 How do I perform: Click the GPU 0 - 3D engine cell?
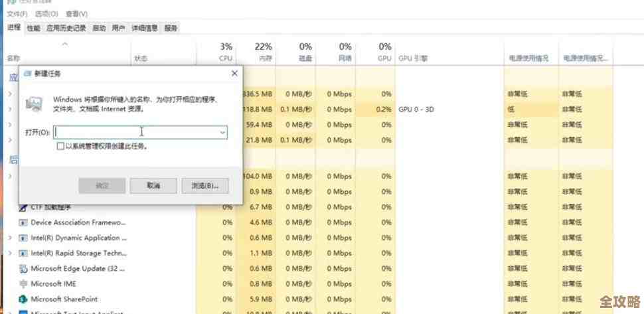[416, 110]
